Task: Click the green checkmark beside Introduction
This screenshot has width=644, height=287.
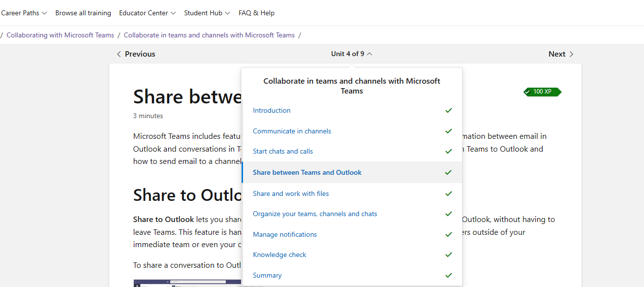Action: click(448, 110)
